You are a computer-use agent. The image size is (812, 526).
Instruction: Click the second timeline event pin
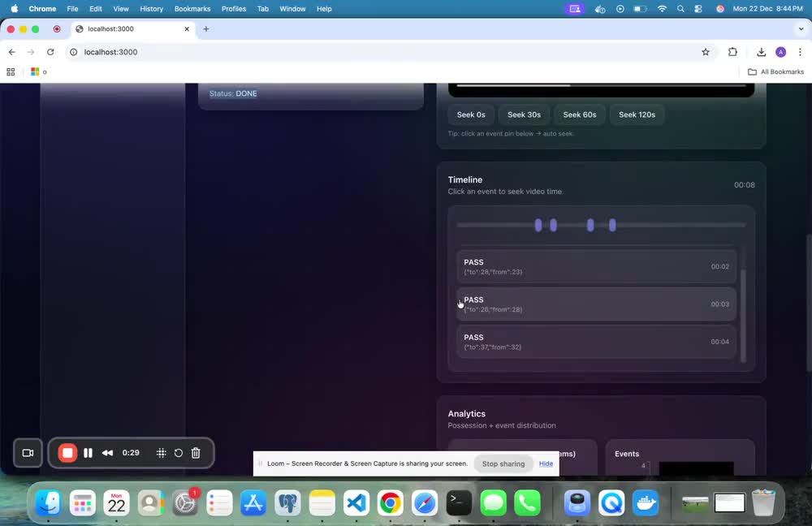553,225
